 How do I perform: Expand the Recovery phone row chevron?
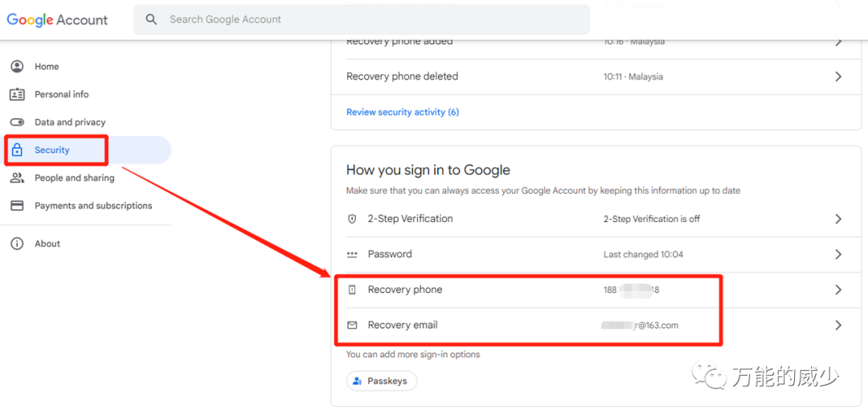(x=838, y=290)
